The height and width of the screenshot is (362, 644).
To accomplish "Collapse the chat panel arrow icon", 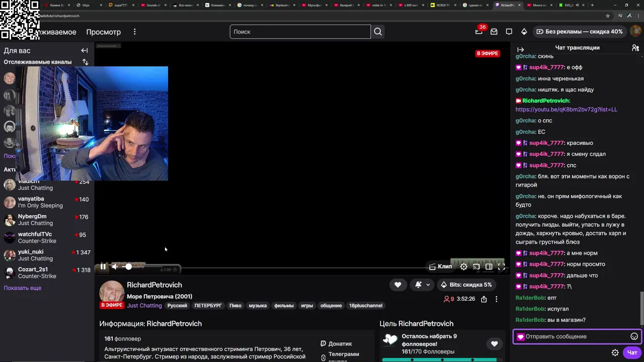I will click(520, 49).
